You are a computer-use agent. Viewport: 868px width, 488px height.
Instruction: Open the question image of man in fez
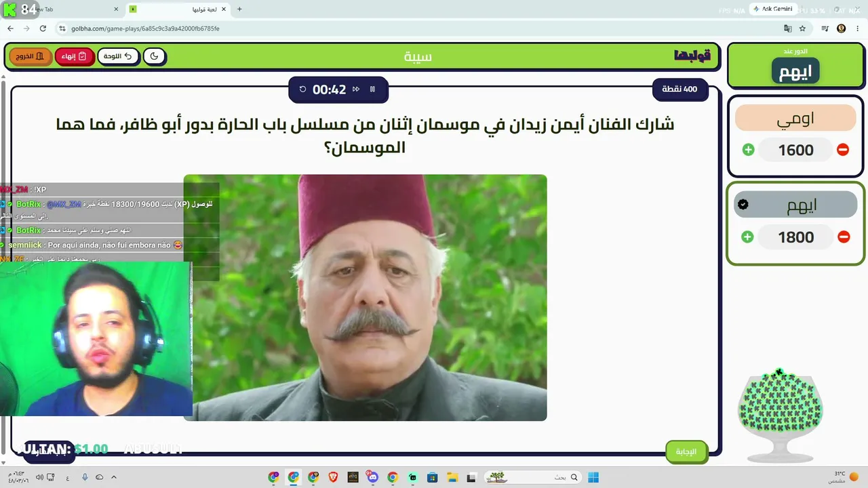(x=365, y=298)
